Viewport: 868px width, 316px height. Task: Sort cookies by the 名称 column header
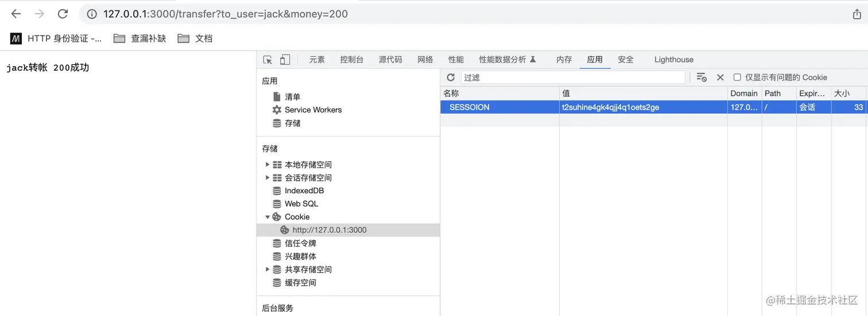click(x=499, y=93)
